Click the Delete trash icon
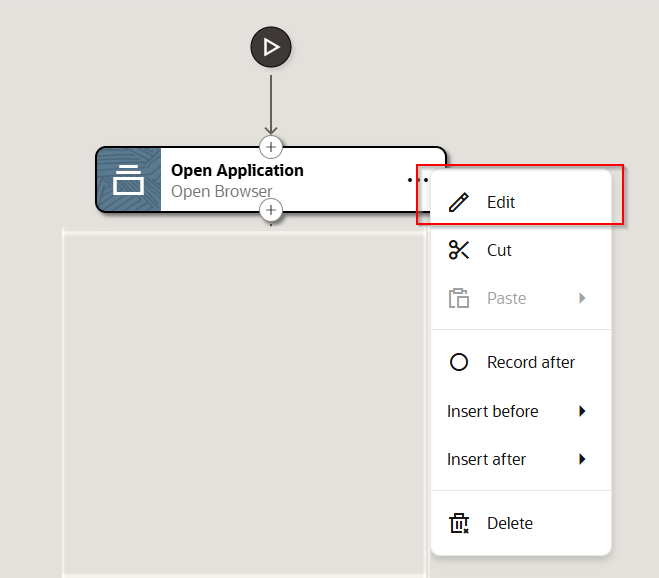 (459, 523)
